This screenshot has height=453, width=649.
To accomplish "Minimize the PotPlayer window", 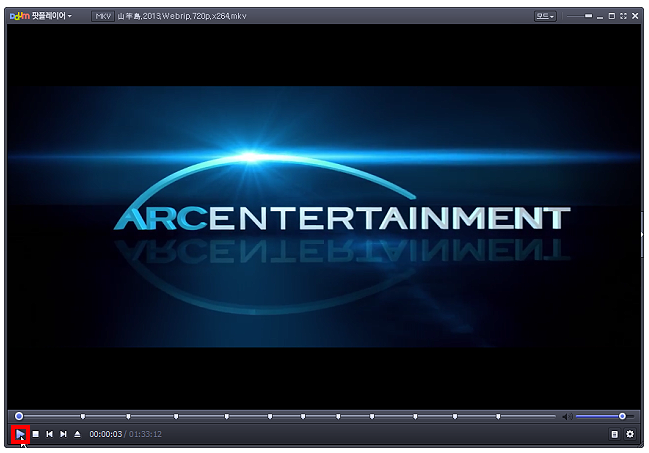I will (600, 17).
